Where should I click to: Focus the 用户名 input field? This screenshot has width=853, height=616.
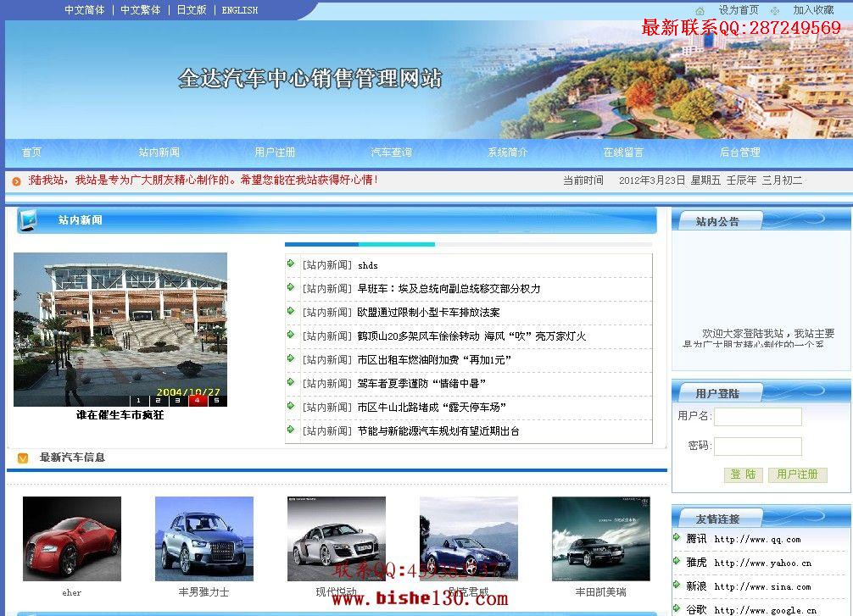click(x=758, y=417)
